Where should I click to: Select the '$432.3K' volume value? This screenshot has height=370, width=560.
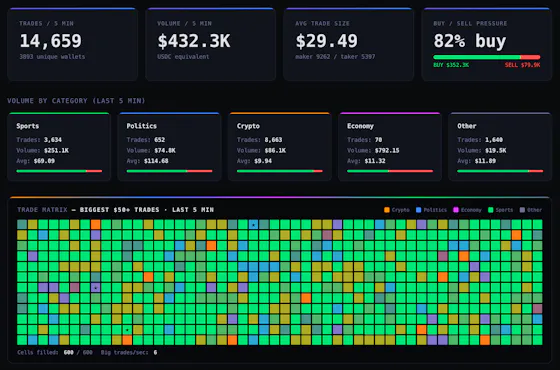click(194, 41)
